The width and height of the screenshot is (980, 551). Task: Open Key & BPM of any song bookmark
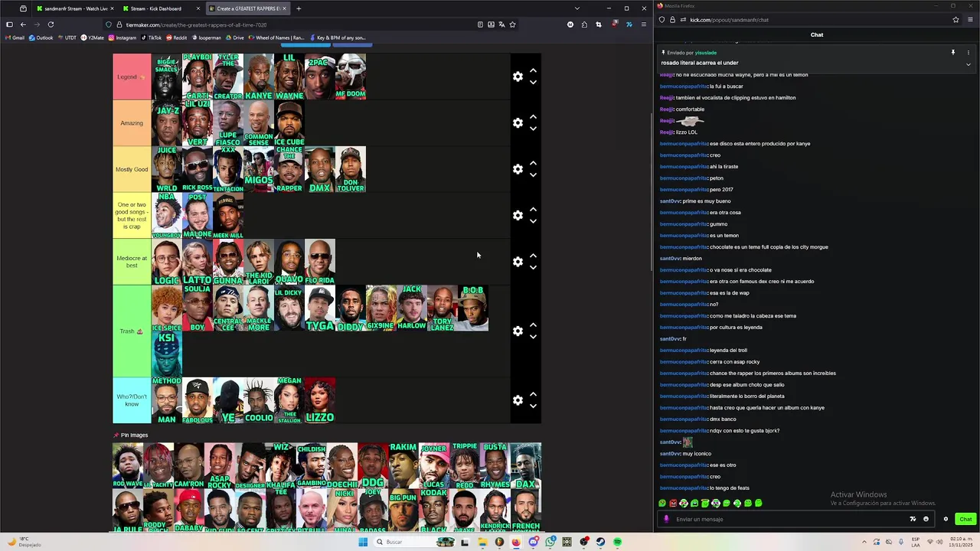coord(338,37)
